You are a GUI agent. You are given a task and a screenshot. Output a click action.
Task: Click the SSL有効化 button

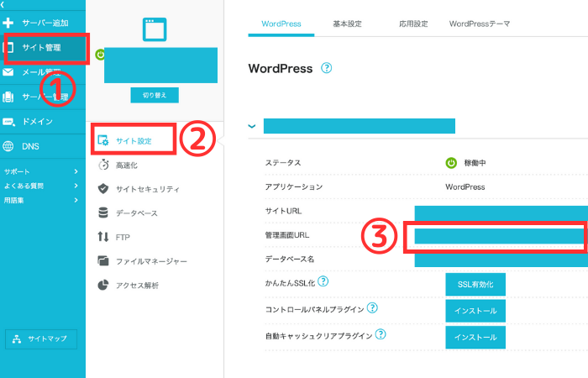(x=475, y=284)
